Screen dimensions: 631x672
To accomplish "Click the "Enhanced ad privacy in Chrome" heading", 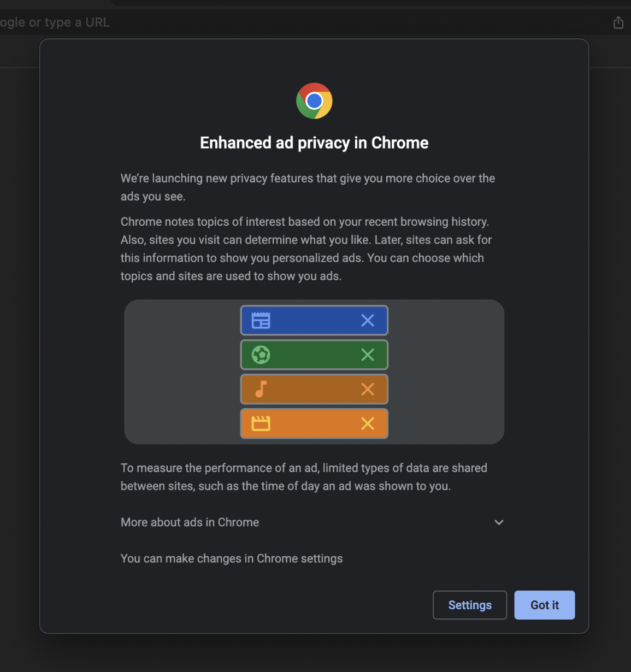I will coord(314,143).
